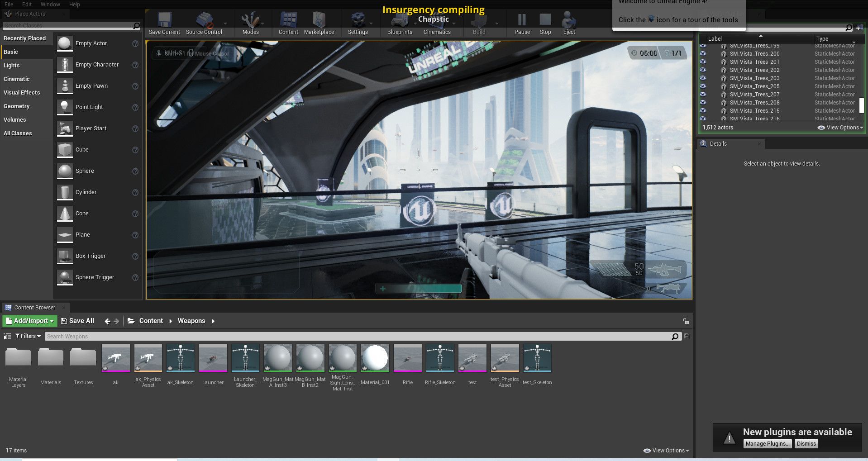
Task: Open help for Cylinder
Action: coord(135,192)
